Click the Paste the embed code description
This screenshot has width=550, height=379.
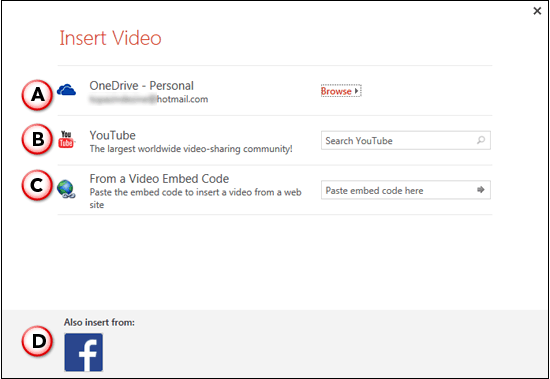(195, 198)
